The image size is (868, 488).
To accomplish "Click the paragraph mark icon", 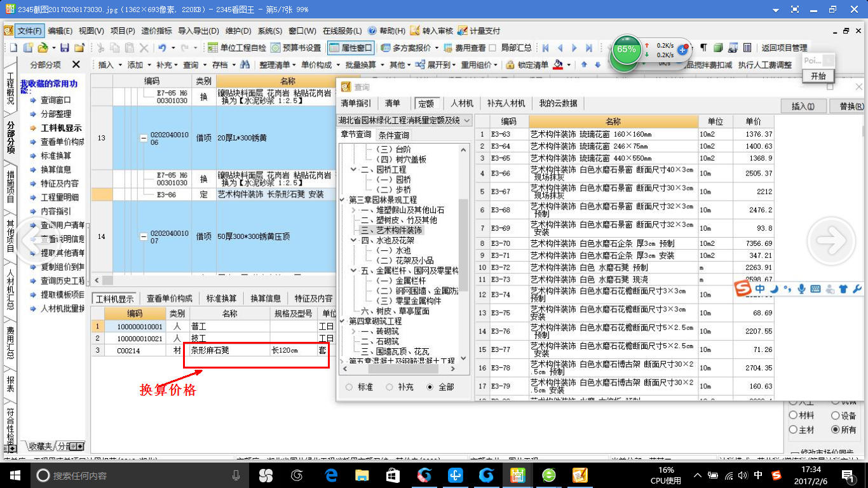I will tap(703, 48).
